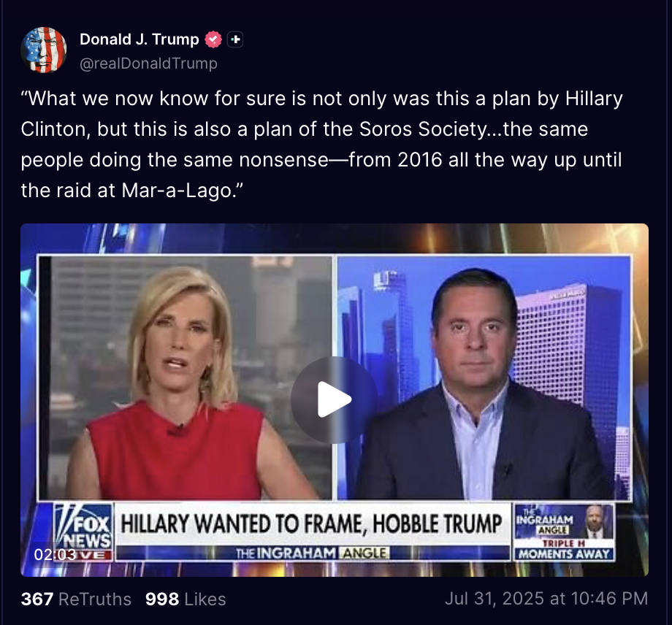Click the left video panel with host
Screen dimensions: 672x625
point(185,377)
